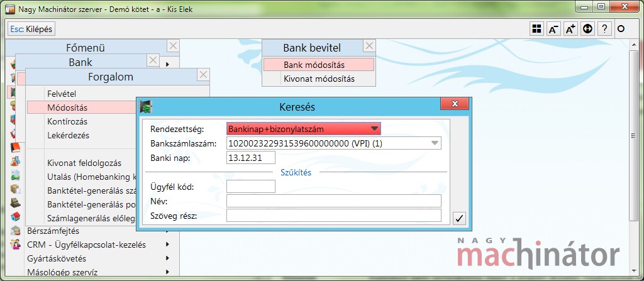644x281 pixels.
Task: Select Lekérdezés in Forgalom menu
Action: pyautogui.click(x=69, y=135)
